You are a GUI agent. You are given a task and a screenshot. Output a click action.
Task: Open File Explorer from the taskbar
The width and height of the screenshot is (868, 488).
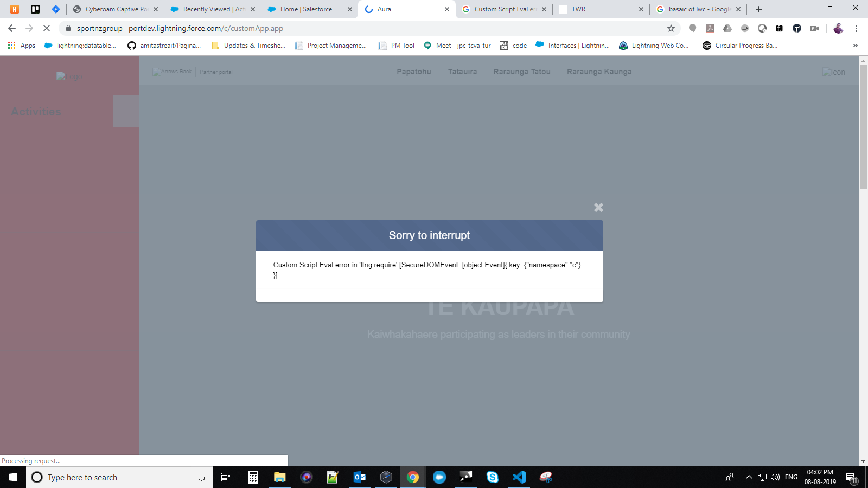(279, 477)
